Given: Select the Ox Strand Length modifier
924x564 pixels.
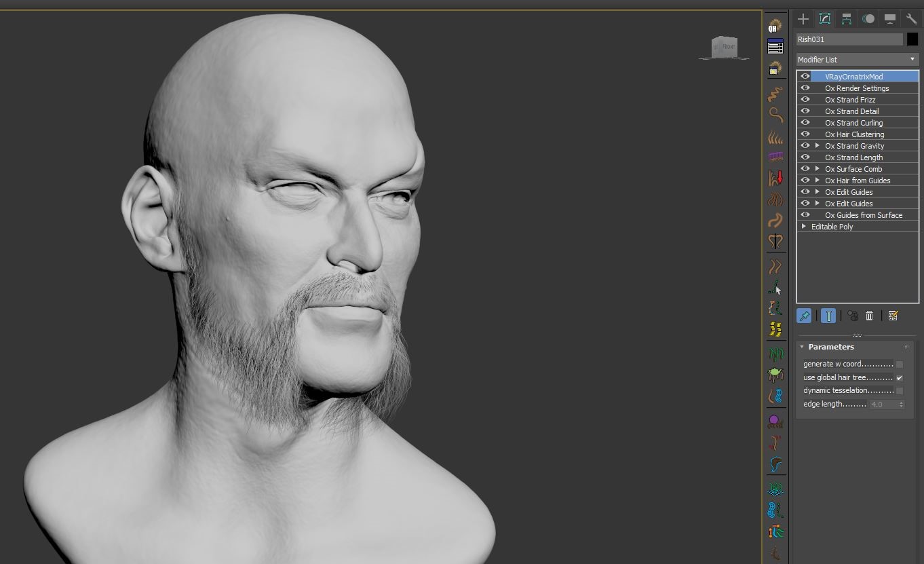Looking at the screenshot, I should (858, 157).
